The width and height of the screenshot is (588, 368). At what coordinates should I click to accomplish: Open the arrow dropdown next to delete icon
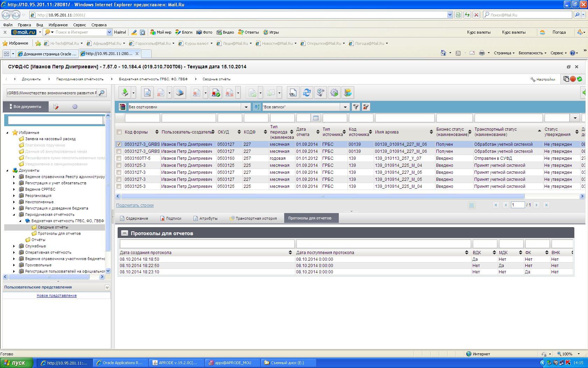(169, 93)
